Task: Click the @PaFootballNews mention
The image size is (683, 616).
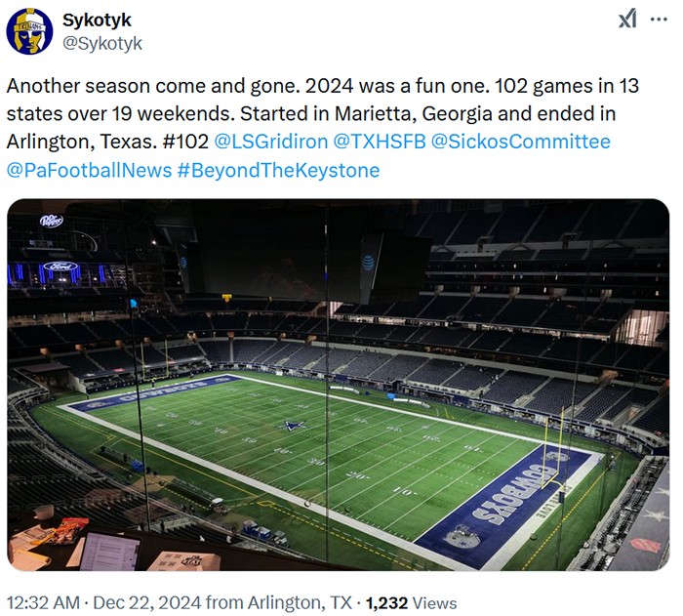Action: click(x=90, y=170)
